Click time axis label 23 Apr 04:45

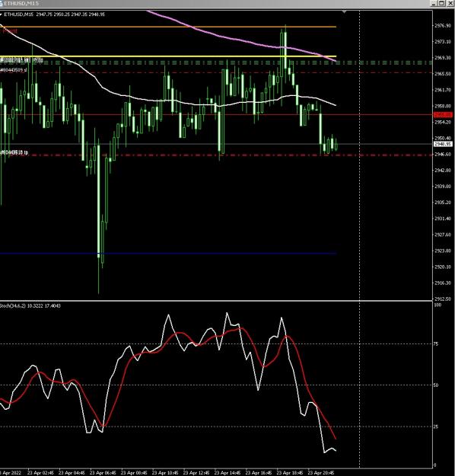(72, 473)
